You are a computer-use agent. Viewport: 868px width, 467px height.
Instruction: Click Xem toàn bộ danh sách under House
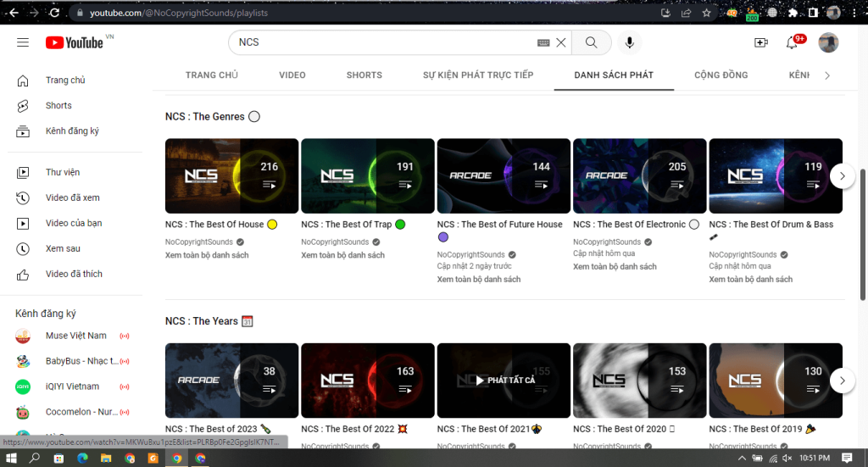[207, 255]
